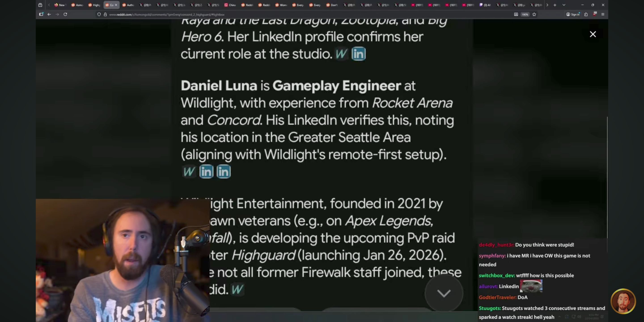
Task: Open the W source icon beside 'at the studio.'
Action: [x=341, y=54]
